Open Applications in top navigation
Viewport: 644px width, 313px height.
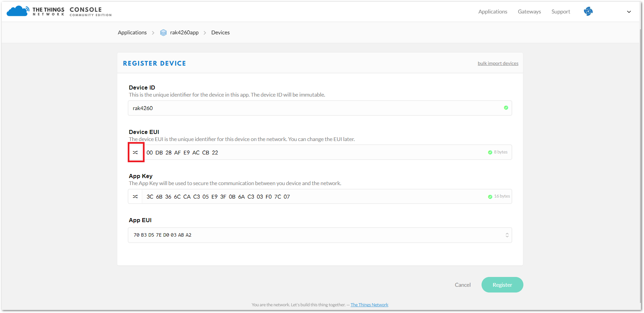point(493,11)
